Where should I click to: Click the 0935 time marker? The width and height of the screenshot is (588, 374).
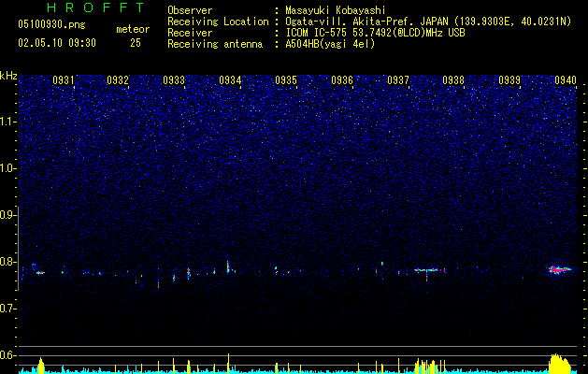click(286, 79)
